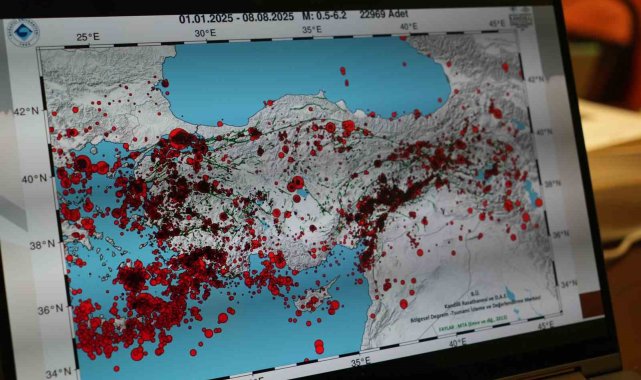Click on the island of Cyprus

(312, 297)
